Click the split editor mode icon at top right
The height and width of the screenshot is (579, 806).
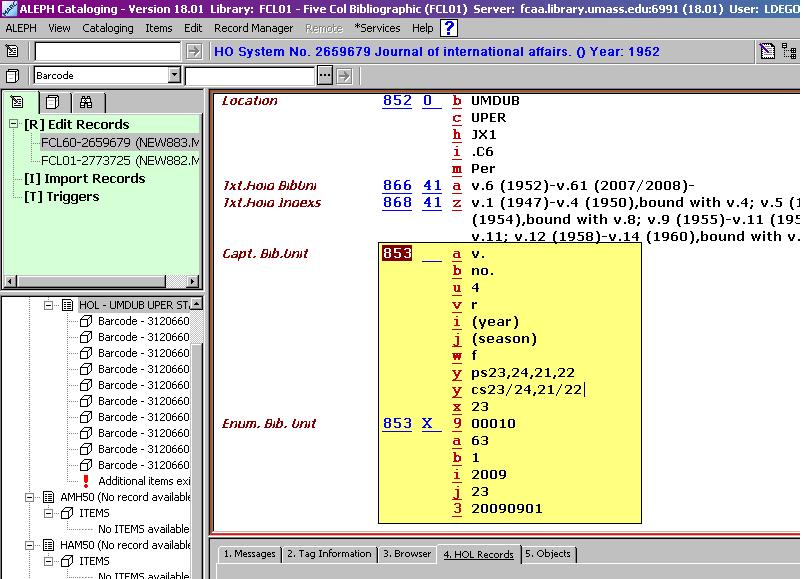pyautogui.click(x=766, y=51)
